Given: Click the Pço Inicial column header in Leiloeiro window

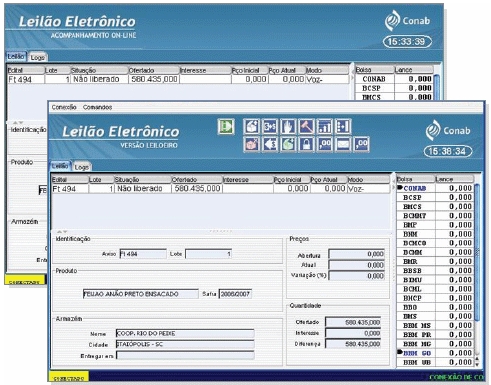Looking at the screenshot, I should pyautogui.click(x=291, y=179).
